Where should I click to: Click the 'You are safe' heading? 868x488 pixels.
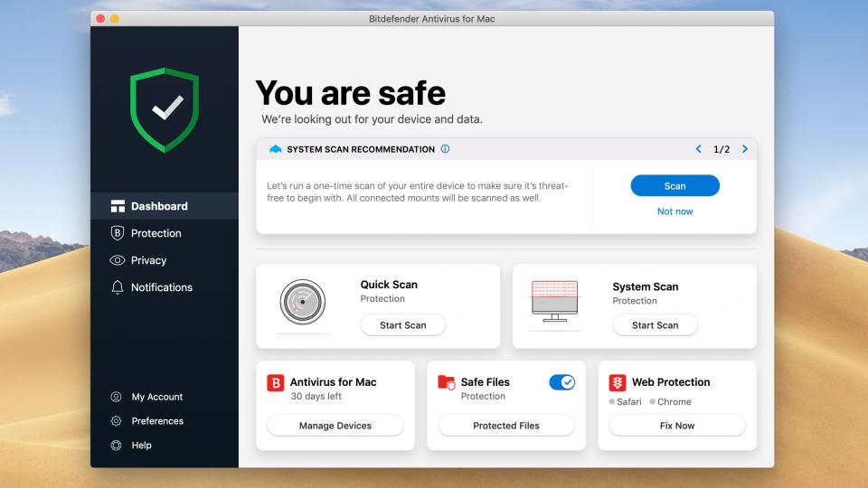351,92
